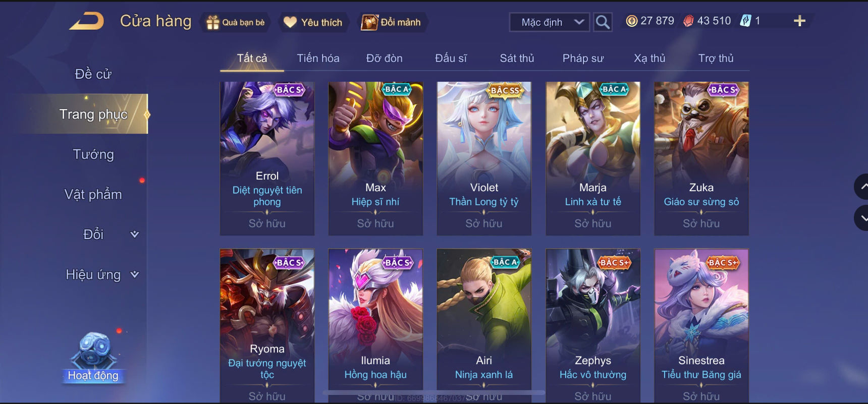This screenshot has height=404, width=868.
Task: Click the red ruby gem icon
Action: click(x=688, y=21)
